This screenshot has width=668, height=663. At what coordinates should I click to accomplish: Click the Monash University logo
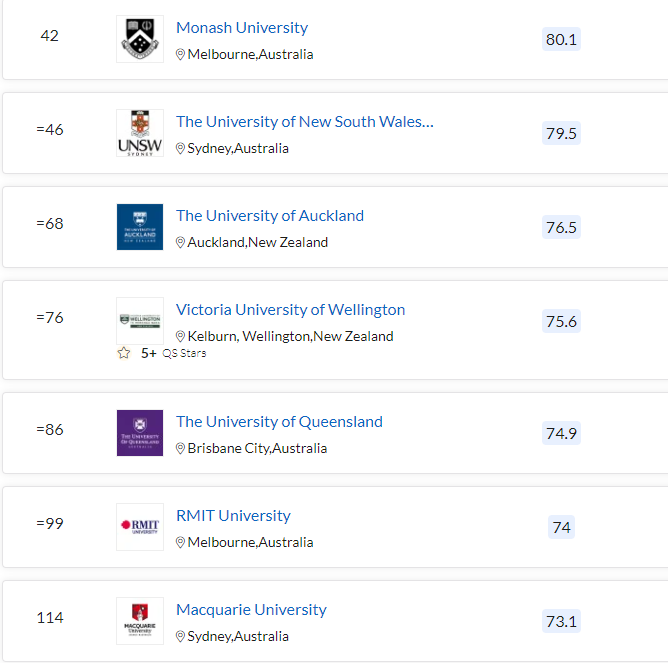140,39
